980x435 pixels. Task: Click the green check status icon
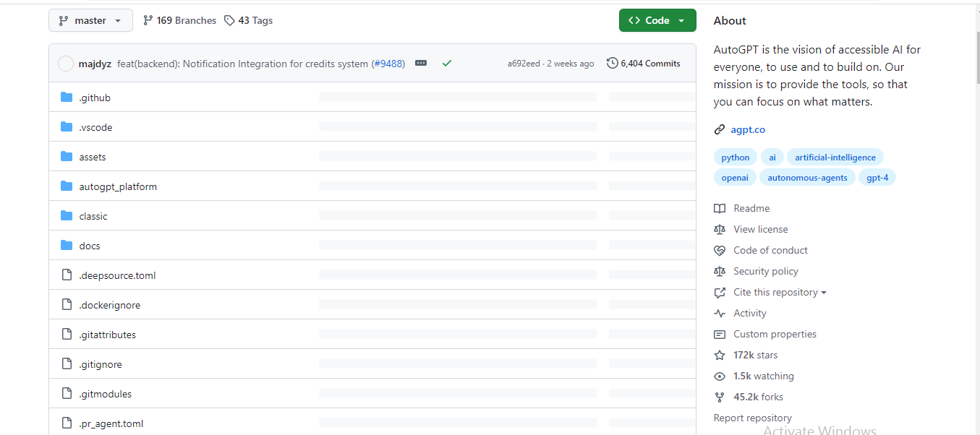click(x=447, y=64)
